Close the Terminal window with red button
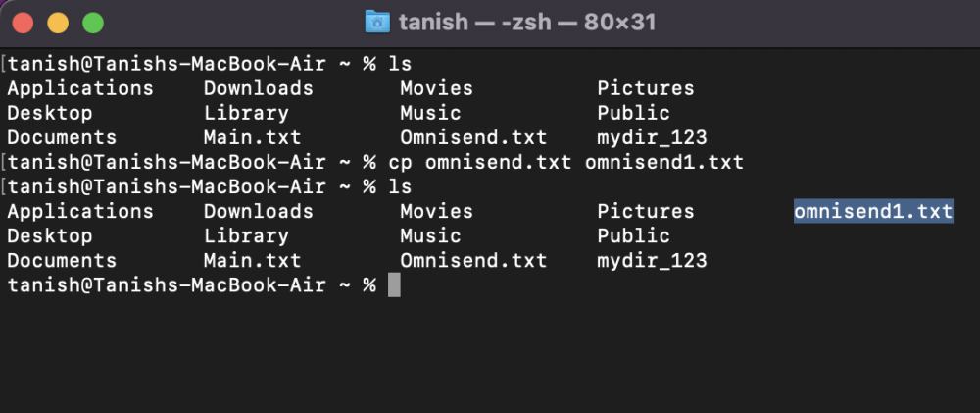 click(24, 22)
